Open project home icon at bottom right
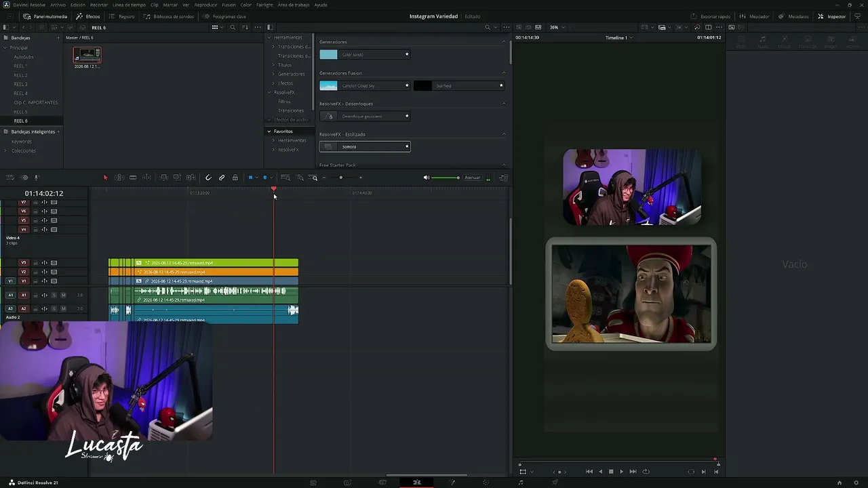 pos(840,483)
